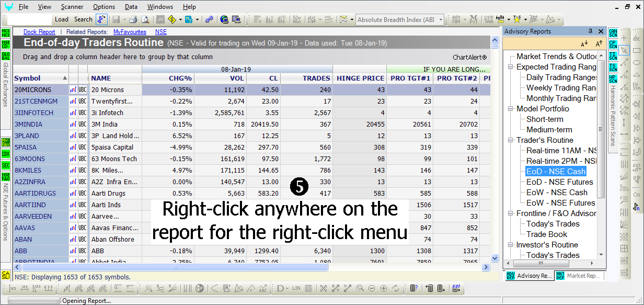Viewport: 644px width, 305px height.
Task: Click the C&W TAM toolbar icon
Action: click(489, 19)
